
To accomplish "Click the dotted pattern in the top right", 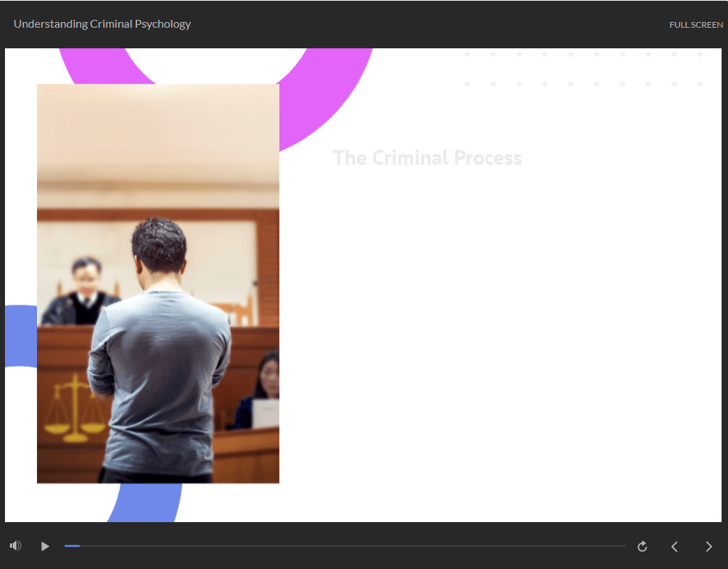I will coord(583,69).
